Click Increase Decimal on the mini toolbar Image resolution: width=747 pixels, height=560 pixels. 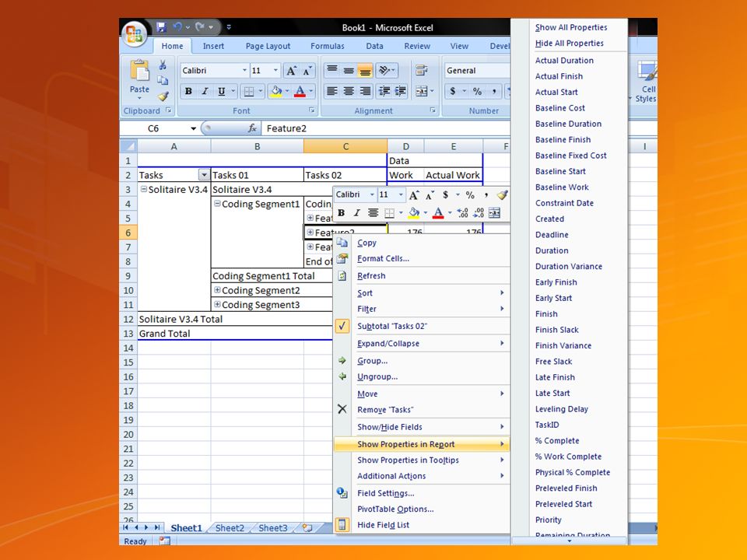pyautogui.click(x=462, y=213)
